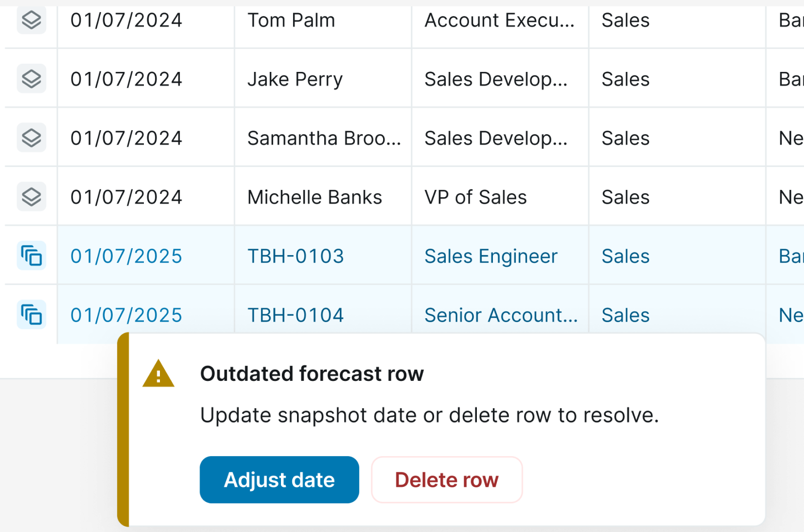804x532 pixels.
Task: Click the 01/07/2025 date in TBH-0103 row
Action: pos(126,256)
